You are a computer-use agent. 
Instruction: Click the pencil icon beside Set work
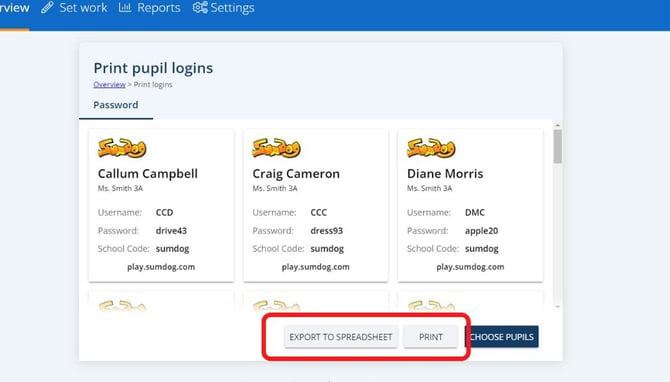[47, 7]
